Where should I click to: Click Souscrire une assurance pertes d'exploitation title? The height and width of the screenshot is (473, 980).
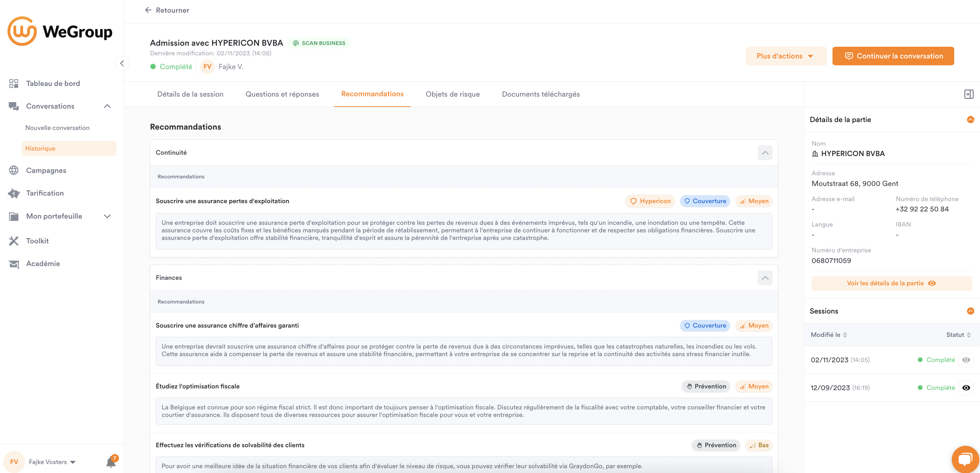[222, 201]
